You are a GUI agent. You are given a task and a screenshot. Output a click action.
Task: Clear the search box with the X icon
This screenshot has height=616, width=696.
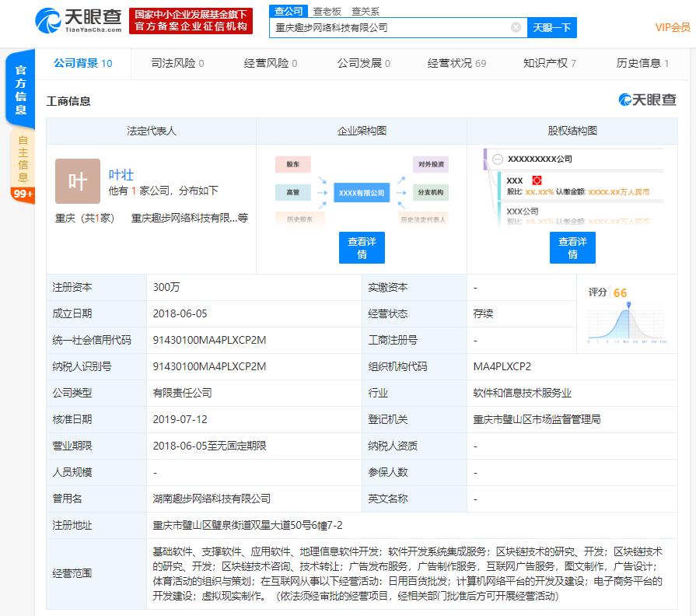coord(516,27)
